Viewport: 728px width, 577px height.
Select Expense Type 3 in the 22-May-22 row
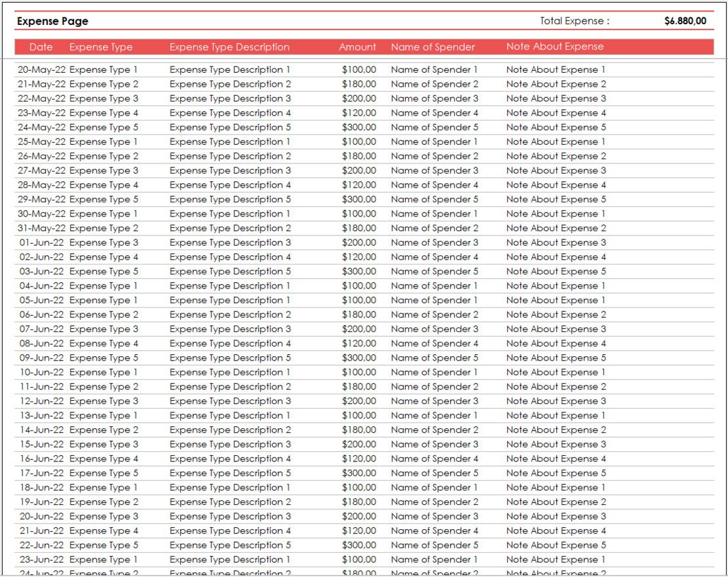102,98
